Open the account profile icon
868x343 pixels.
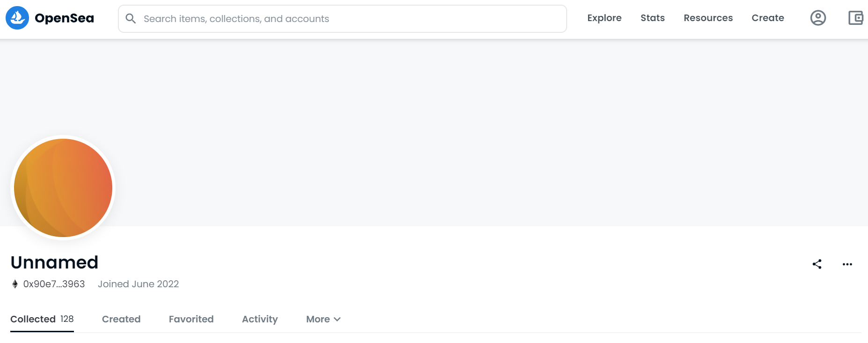coord(818,18)
